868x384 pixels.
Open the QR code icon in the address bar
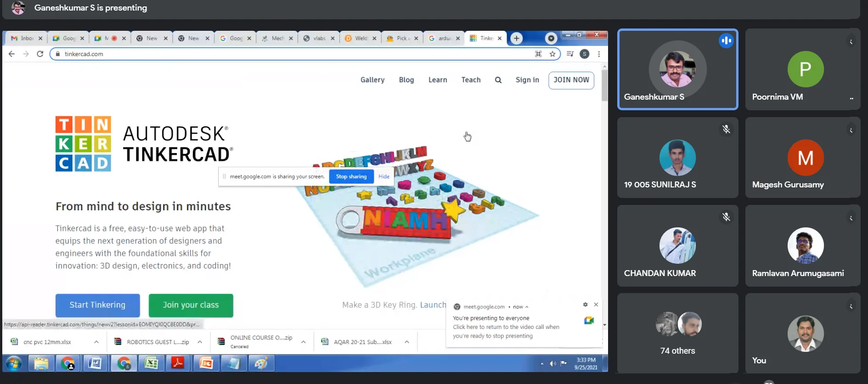coord(538,54)
